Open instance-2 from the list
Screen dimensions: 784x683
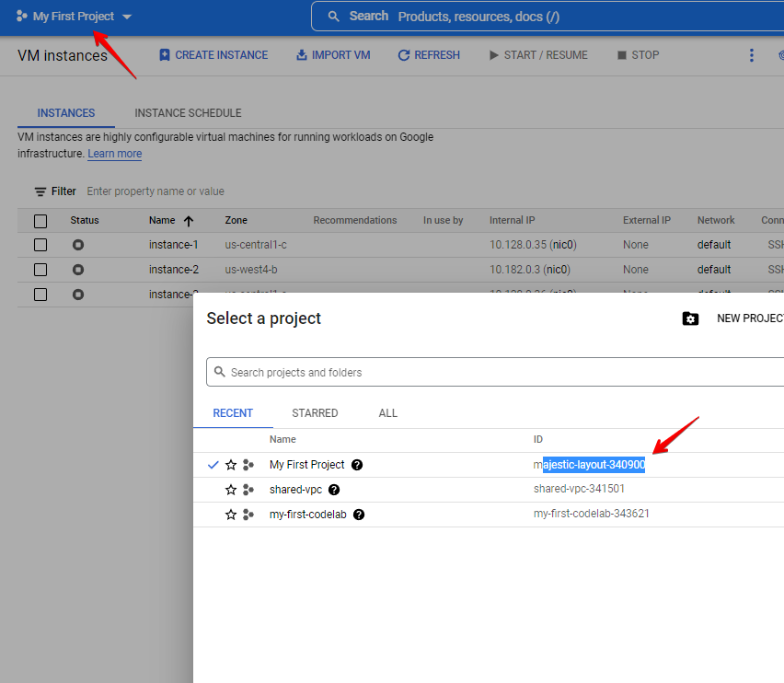click(174, 270)
